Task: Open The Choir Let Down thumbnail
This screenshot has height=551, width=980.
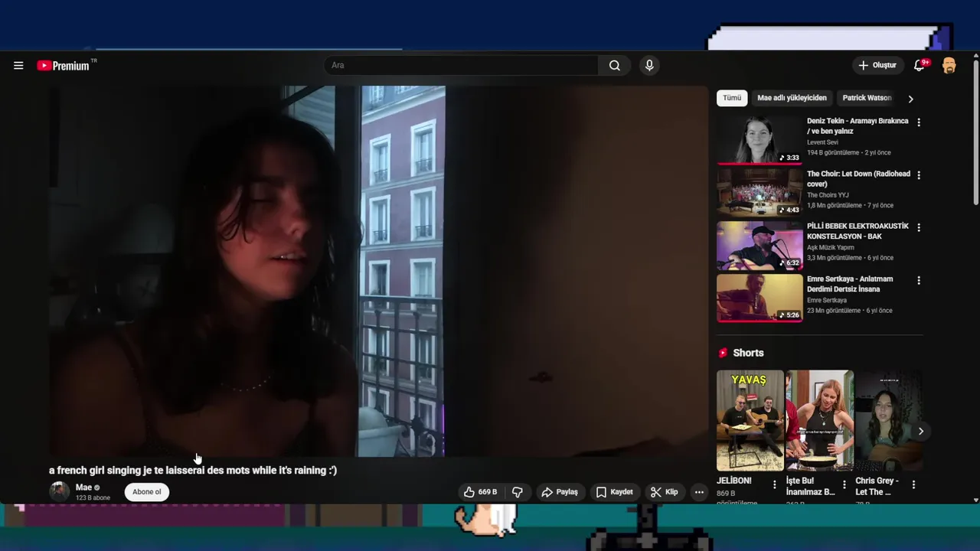Action: point(759,193)
